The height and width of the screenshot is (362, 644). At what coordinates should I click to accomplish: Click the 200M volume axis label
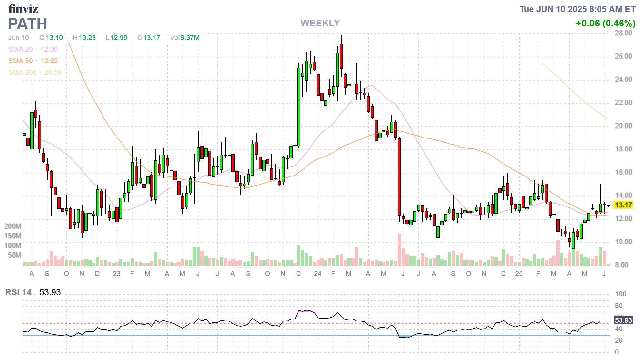tap(13, 226)
